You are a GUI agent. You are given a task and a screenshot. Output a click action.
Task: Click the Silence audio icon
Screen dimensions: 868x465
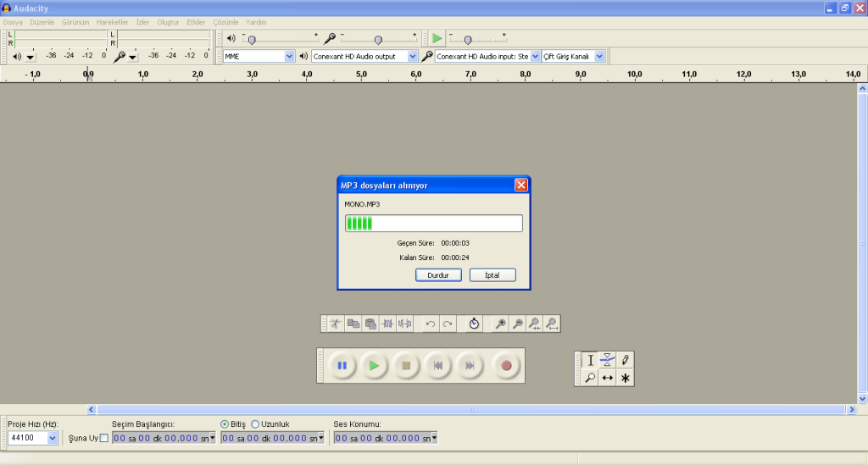pos(404,324)
